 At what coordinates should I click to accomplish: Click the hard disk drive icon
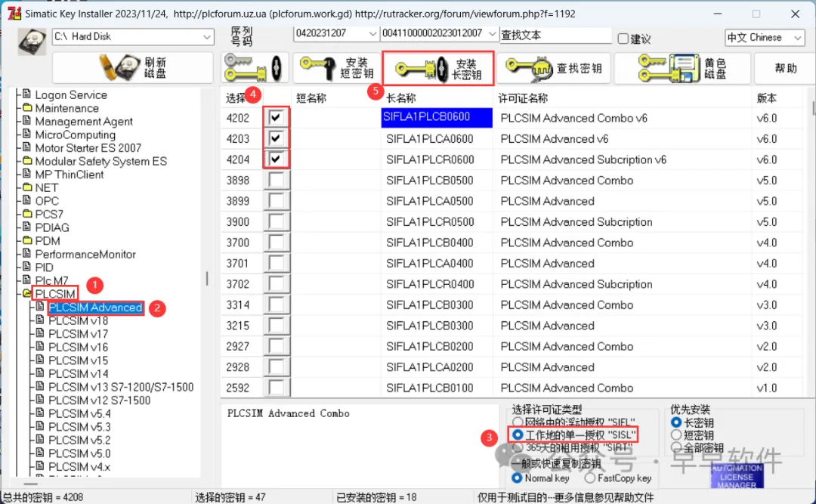coord(32,42)
